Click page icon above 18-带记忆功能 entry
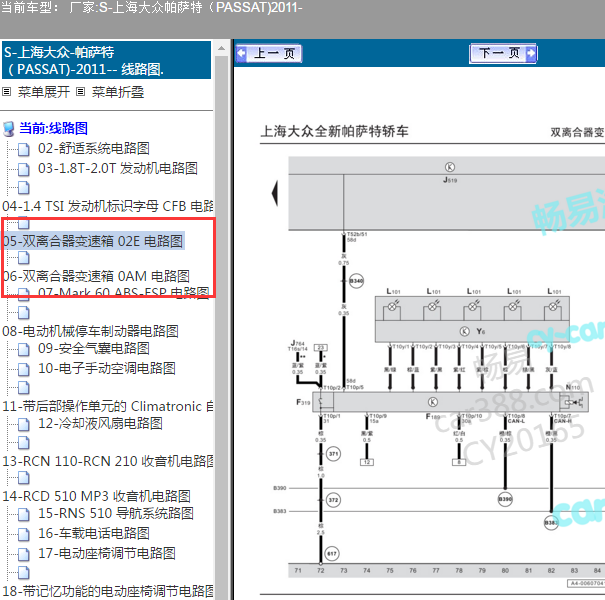Screen dimensions: 605x600 [x=24, y=573]
